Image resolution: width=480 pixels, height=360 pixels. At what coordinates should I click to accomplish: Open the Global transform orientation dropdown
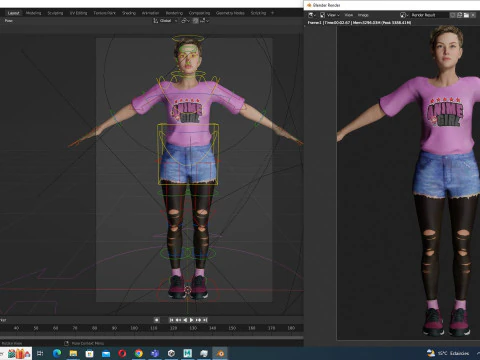(165, 21)
